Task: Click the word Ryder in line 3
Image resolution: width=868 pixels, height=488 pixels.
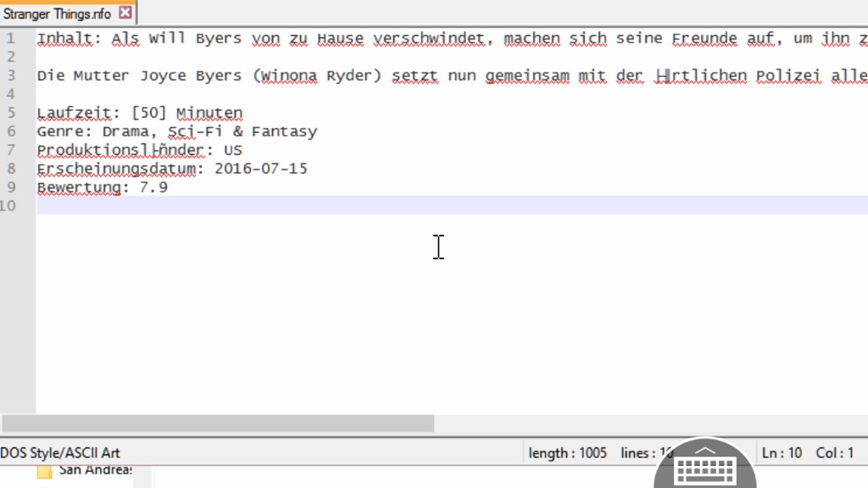Action: 349,75
